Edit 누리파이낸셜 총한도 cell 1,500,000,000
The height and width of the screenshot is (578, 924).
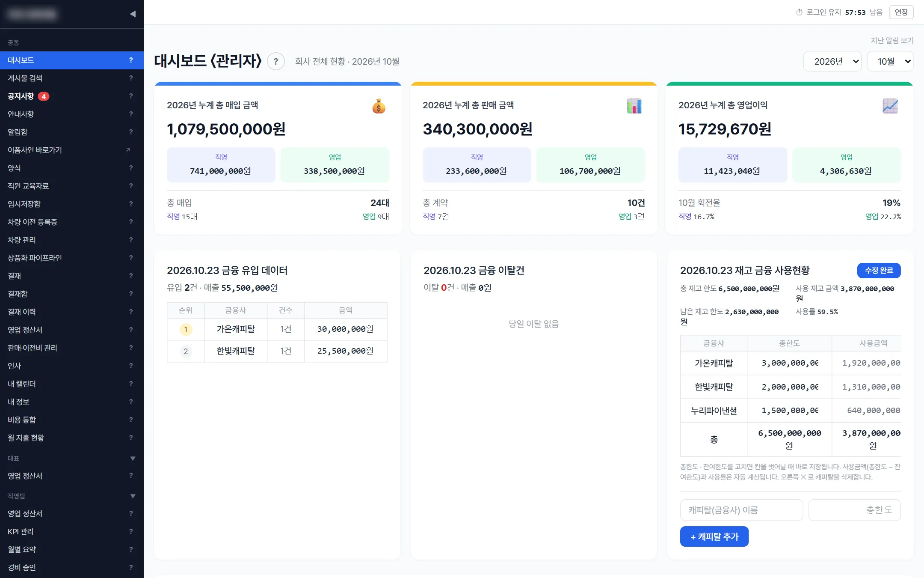[x=790, y=411]
